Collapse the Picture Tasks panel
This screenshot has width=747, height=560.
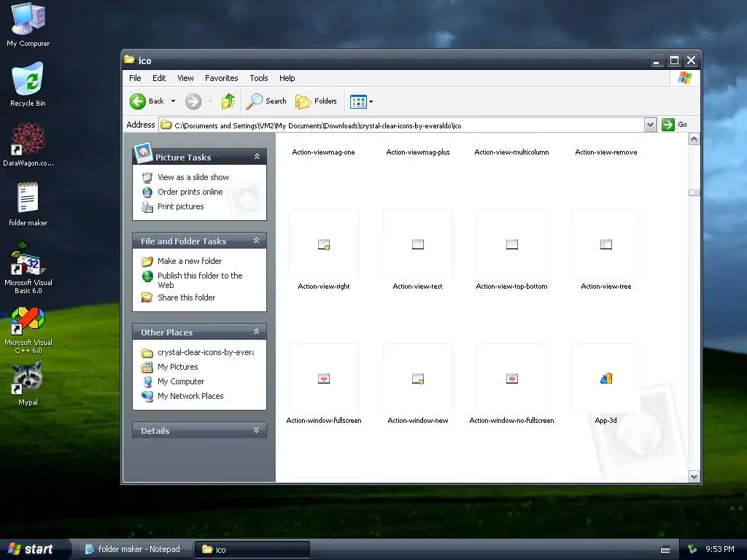coord(257,157)
